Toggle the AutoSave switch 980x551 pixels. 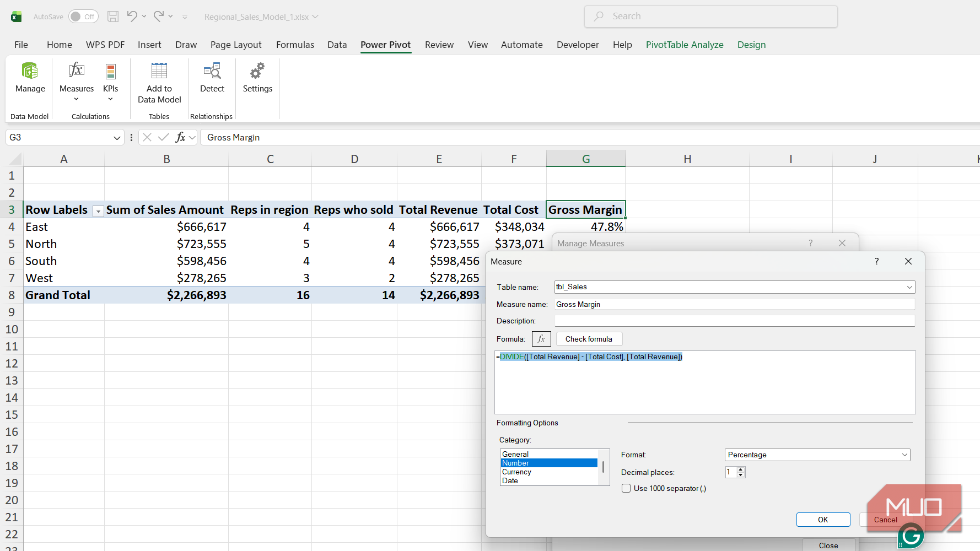coord(83,17)
